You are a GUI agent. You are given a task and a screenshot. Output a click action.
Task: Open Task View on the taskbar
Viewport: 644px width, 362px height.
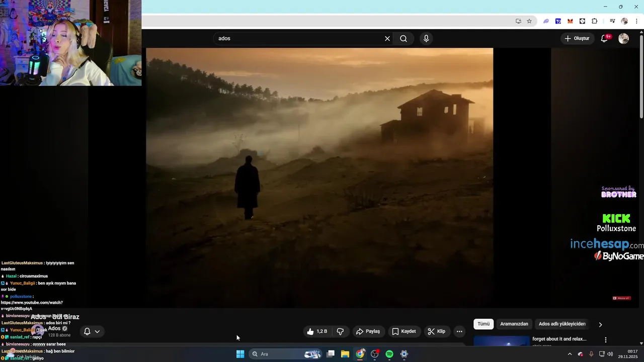[x=331, y=354]
